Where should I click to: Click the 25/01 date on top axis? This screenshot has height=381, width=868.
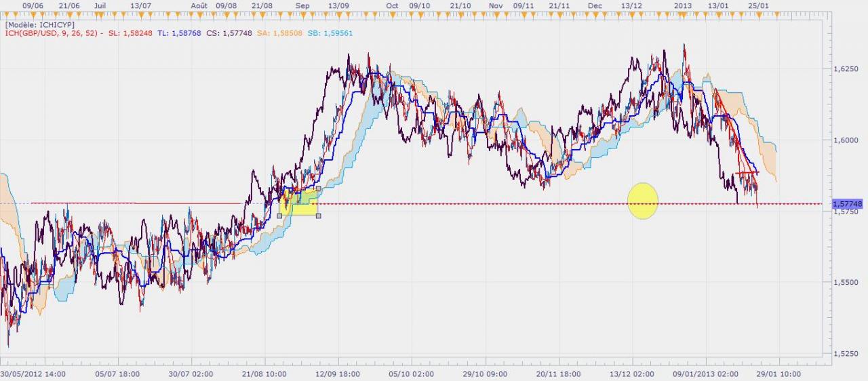(758, 5)
